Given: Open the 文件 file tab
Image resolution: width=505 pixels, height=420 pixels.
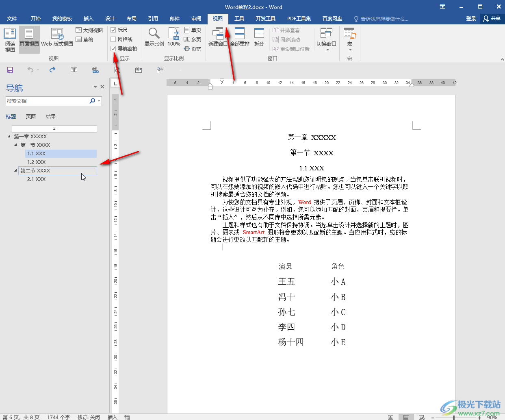Looking at the screenshot, I should (x=12, y=19).
